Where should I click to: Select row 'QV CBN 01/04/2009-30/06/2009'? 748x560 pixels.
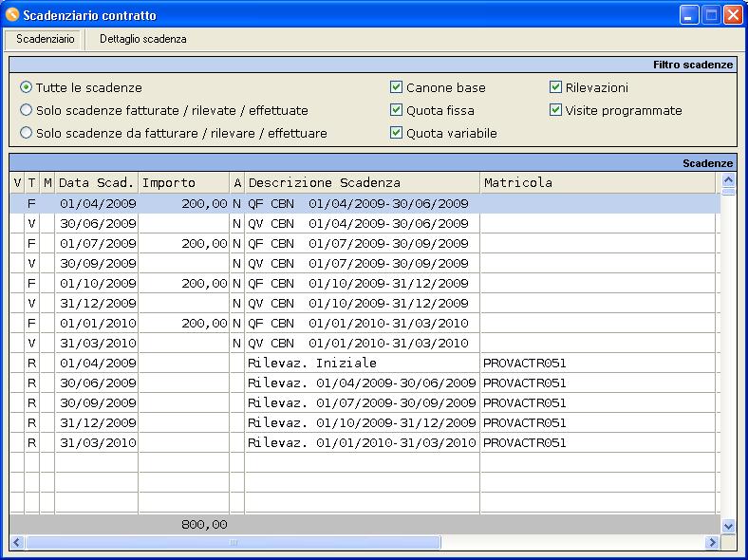tap(365, 224)
